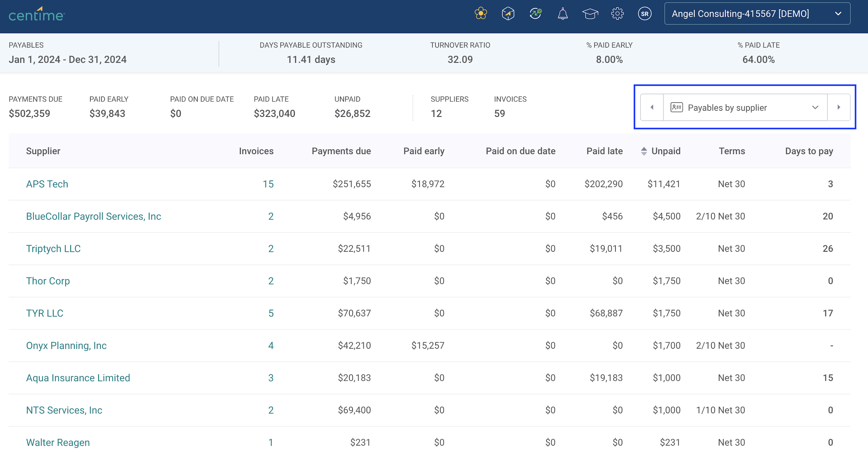Sort table by Supplier header
The image size is (868, 452).
(x=43, y=151)
